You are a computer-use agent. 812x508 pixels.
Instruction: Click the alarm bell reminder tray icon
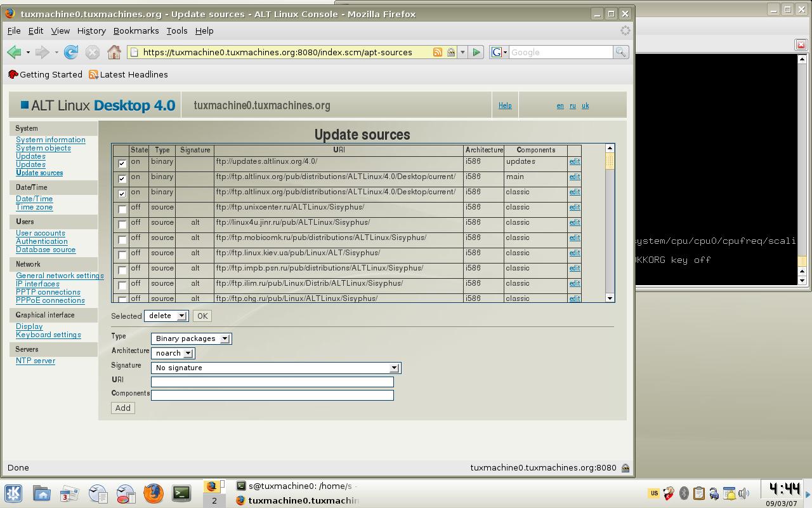(x=730, y=493)
